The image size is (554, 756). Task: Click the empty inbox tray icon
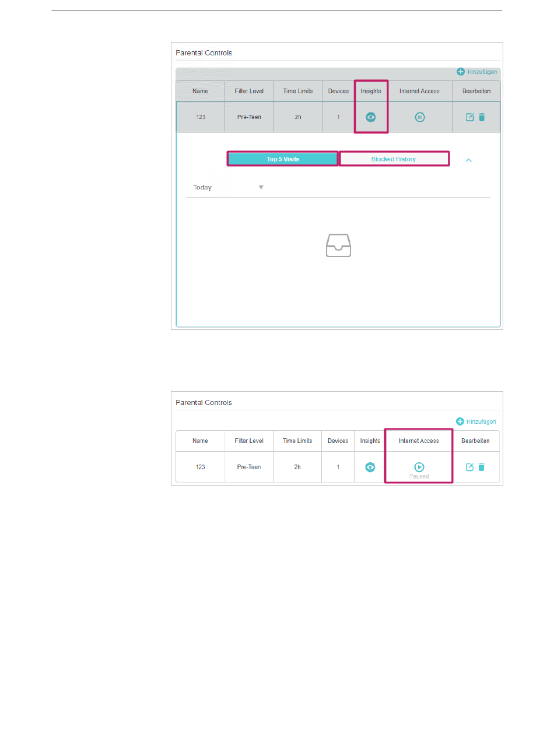tap(338, 245)
